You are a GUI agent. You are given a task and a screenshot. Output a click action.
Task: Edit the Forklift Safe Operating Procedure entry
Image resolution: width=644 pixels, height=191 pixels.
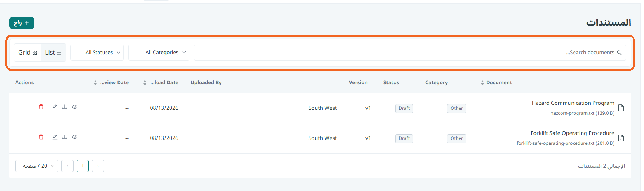click(55, 137)
